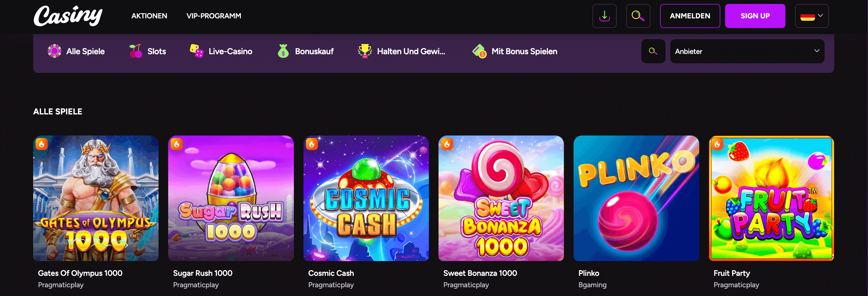The height and width of the screenshot is (296, 868).
Task: Click the game search icon beside Anbieter
Action: pos(653,51)
